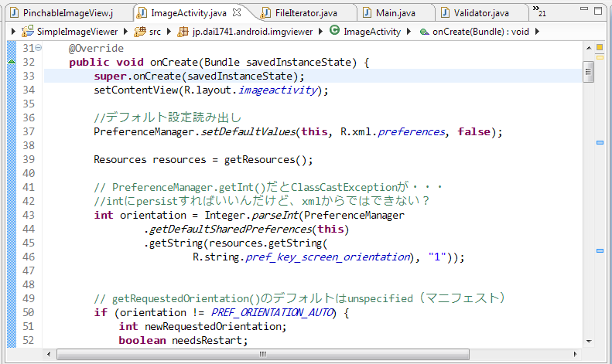612x364 pixels.
Task: Click the package icon in the breadcrumb
Action: (183, 32)
